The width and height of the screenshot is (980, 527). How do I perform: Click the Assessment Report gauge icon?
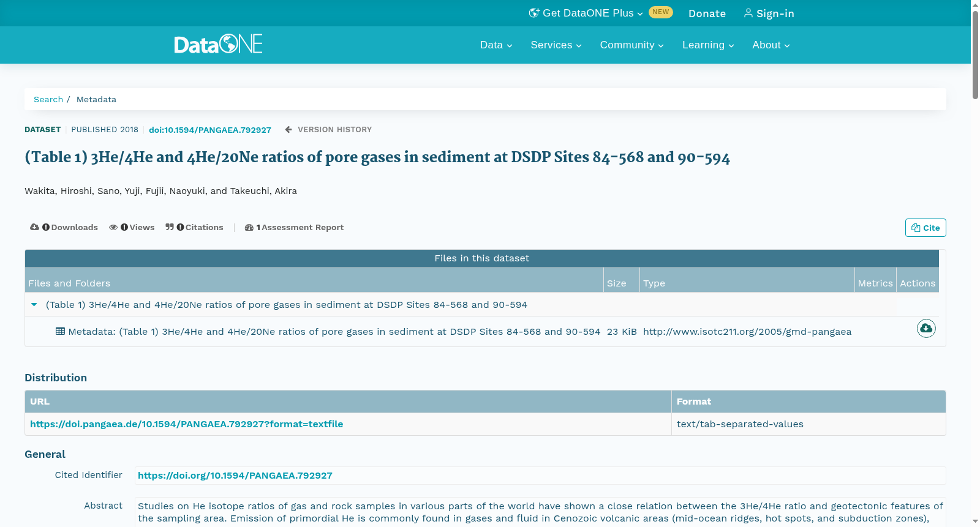[x=249, y=228]
